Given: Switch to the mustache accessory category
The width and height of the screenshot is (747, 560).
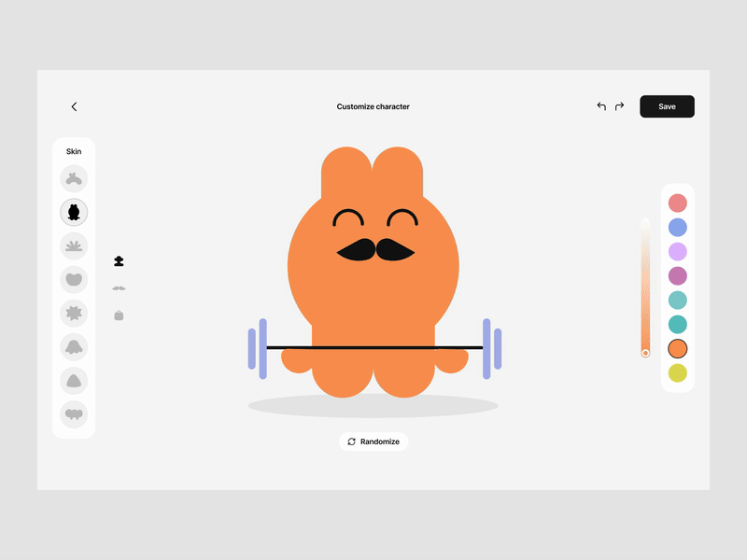Looking at the screenshot, I should (x=119, y=288).
